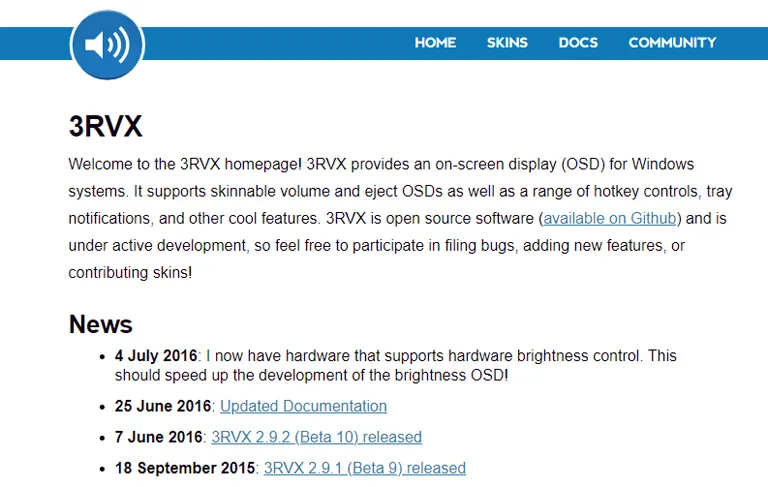Click the '18 September 2015' news date
This screenshot has height=487, width=768.
click(185, 468)
